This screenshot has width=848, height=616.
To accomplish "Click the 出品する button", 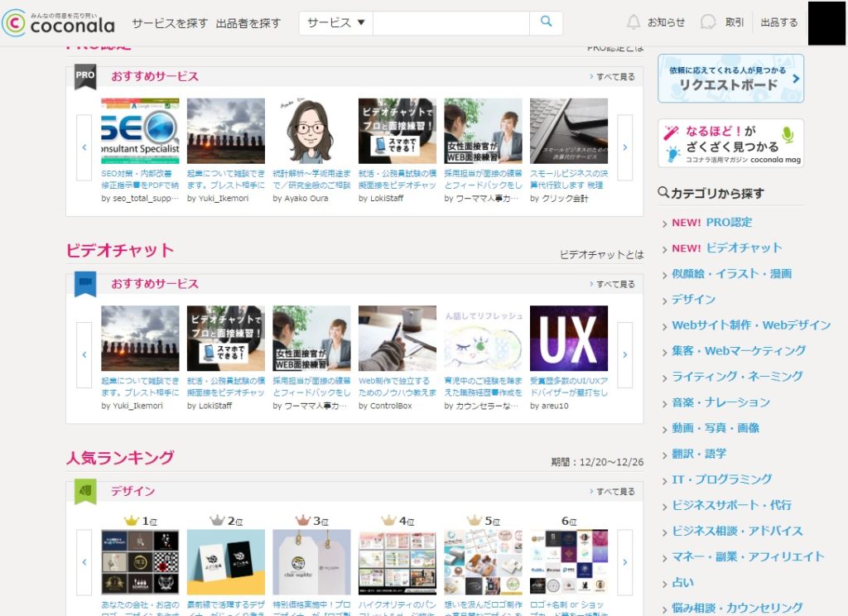I will (778, 22).
